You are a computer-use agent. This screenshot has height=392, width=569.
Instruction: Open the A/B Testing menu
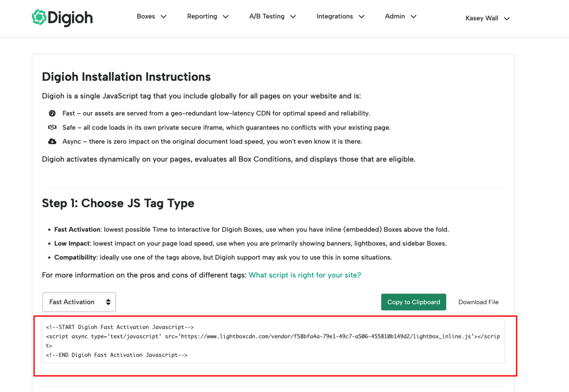point(273,16)
